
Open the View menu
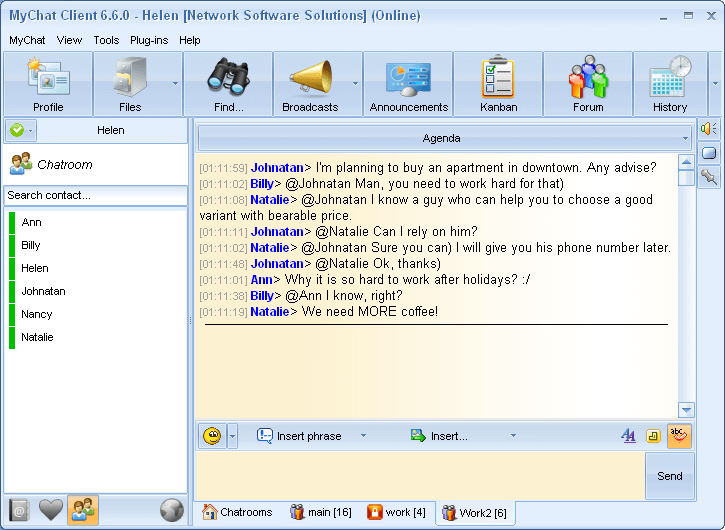click(69, 40)
